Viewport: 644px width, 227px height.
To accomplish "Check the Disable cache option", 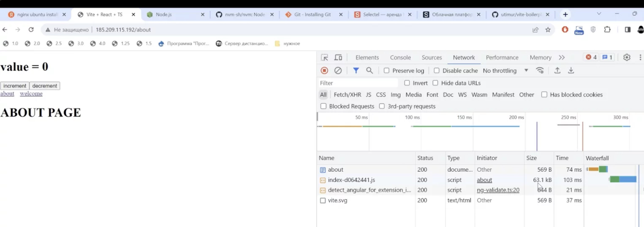I will pyautogui.click(x=437, y=70).
